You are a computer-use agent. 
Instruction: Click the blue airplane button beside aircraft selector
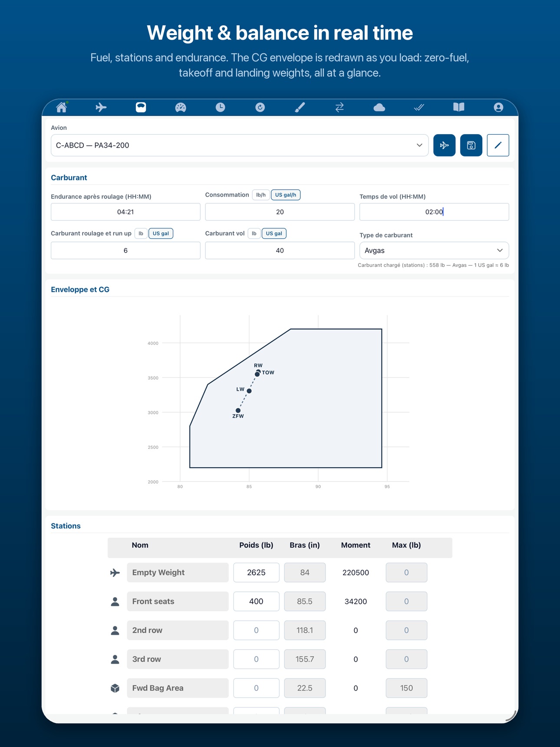[445, 145]
